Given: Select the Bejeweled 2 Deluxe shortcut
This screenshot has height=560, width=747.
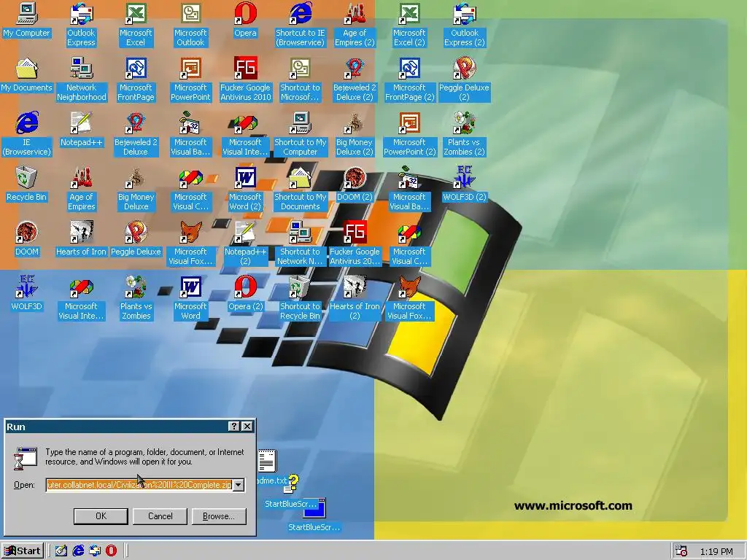Looking at the screenshot, I should pyautogui.click(x=136, y=134).
